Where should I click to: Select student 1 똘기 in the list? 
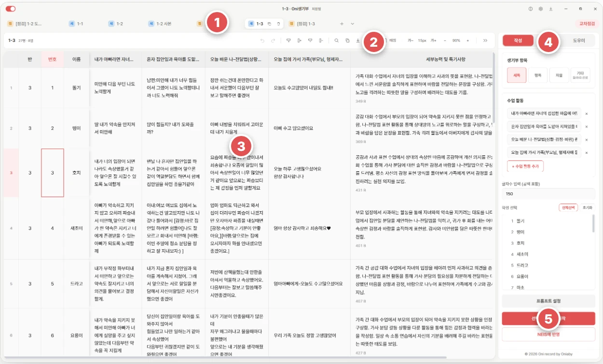(518, 220)
